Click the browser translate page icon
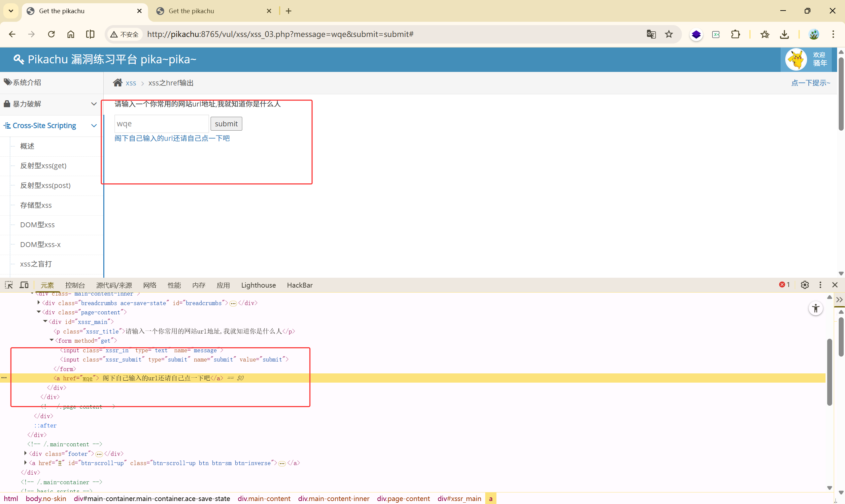This screenshot has width=845, height=504. coord(651,34)
